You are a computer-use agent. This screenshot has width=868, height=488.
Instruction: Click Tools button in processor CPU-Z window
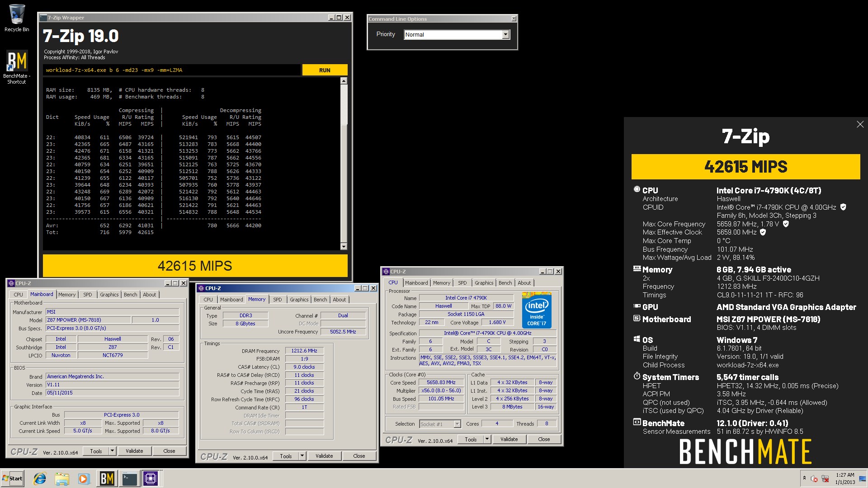click(x=471, y=439)
